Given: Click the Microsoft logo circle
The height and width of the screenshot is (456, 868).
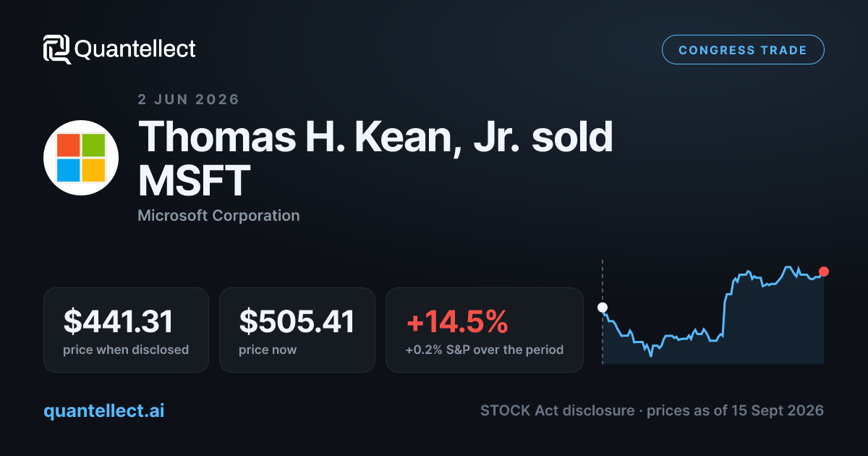Looking at the screenshot, I should pos(81,158).
